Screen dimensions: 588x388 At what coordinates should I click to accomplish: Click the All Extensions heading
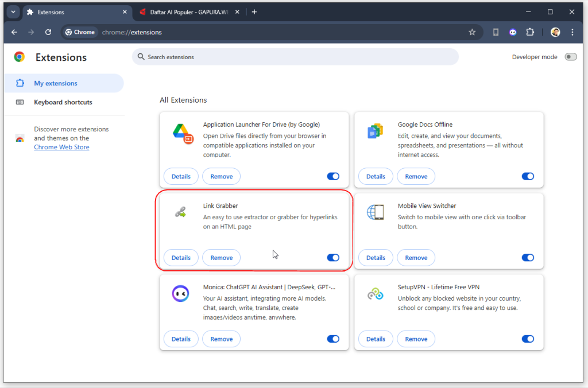pos(183,100)
